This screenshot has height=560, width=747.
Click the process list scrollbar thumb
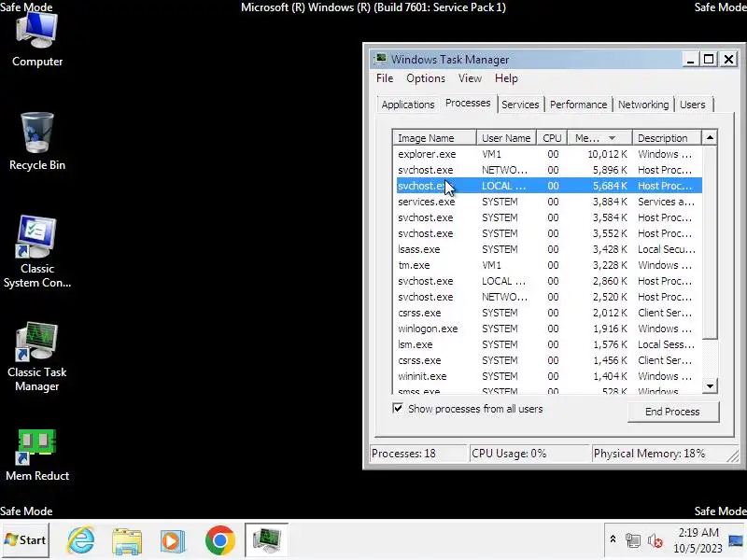click(x=710, y=242)
